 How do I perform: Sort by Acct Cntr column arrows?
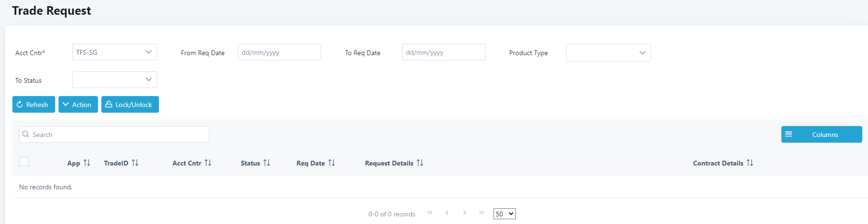tap(208, 163)
